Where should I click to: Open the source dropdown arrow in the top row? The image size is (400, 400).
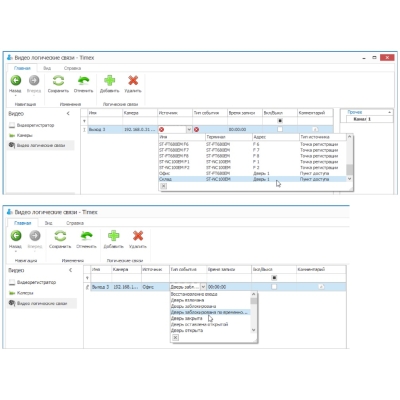point(189,129)
